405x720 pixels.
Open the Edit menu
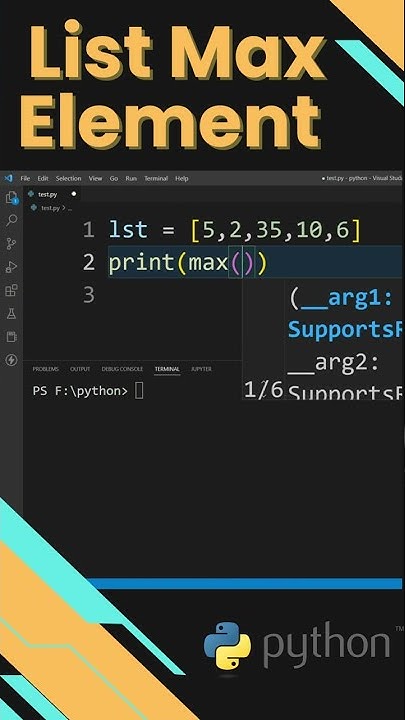pos(43,178)
